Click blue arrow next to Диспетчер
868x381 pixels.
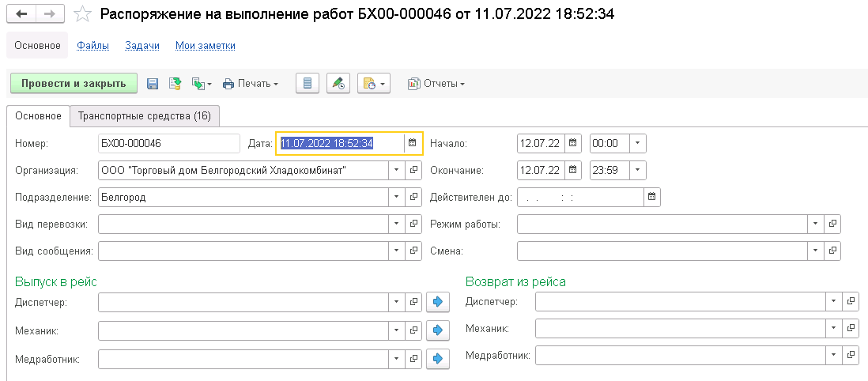[x=437, y=301]
